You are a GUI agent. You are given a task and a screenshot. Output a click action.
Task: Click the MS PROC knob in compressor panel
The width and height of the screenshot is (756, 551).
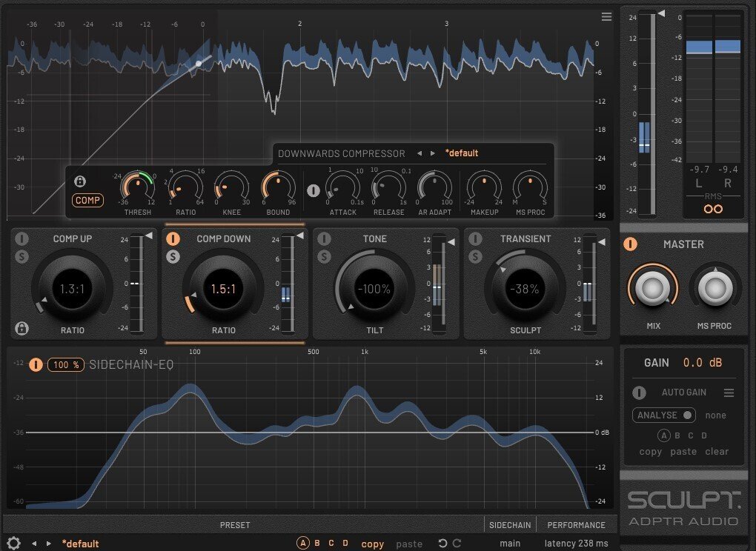point(531,188)
